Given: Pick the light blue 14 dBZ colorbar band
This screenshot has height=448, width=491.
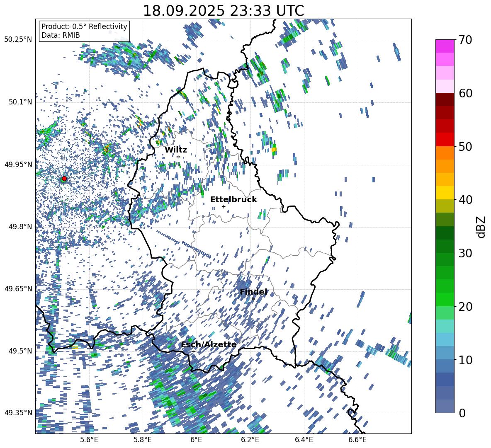Looking at the screenshot, I should 445,339.
